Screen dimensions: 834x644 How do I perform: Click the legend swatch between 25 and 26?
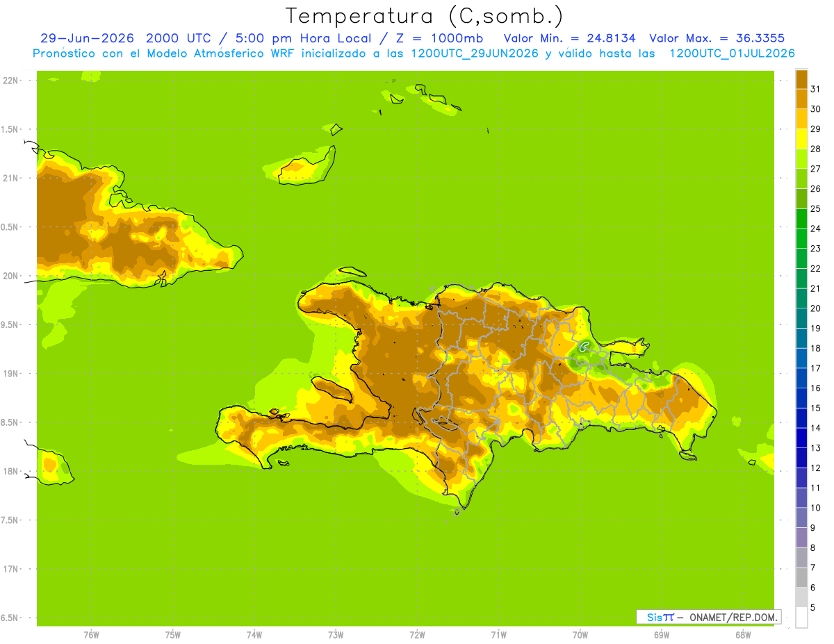(x=801, y=198)
